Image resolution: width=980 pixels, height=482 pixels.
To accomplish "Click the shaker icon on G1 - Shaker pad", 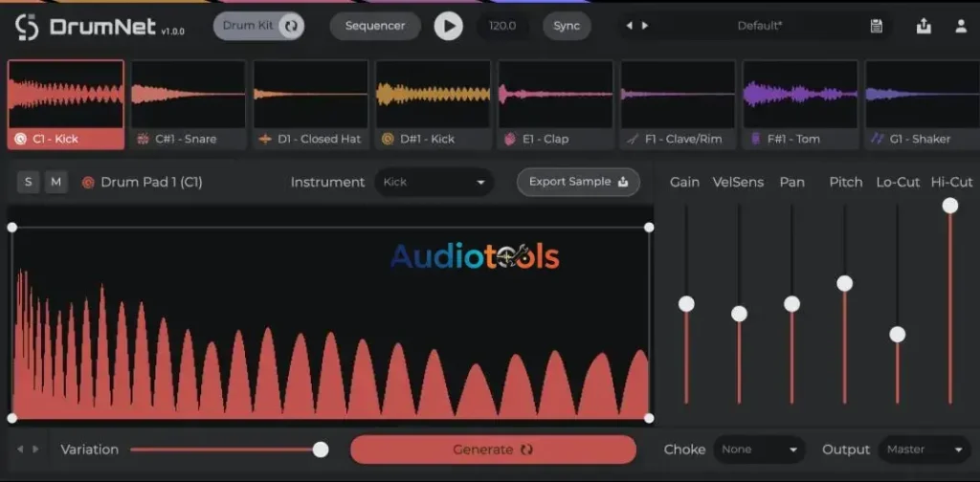I will coord(878,140).
